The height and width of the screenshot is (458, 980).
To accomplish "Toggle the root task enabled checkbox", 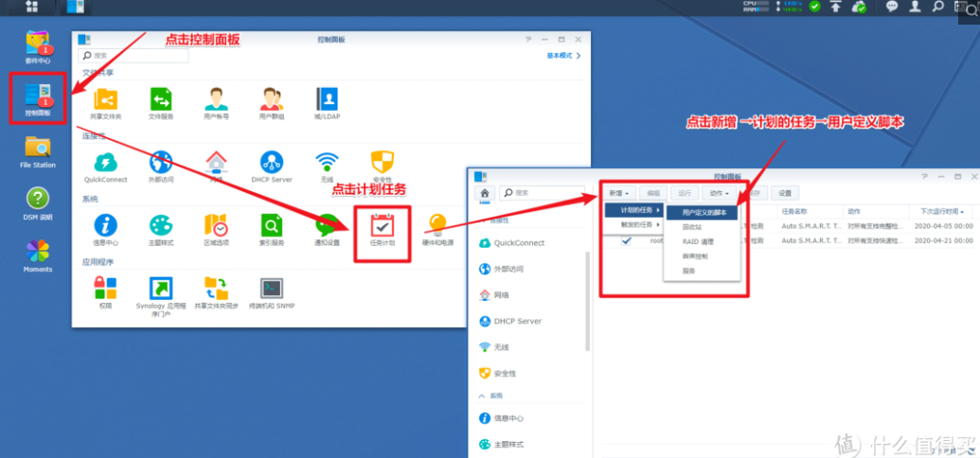I will coord(626,241).
